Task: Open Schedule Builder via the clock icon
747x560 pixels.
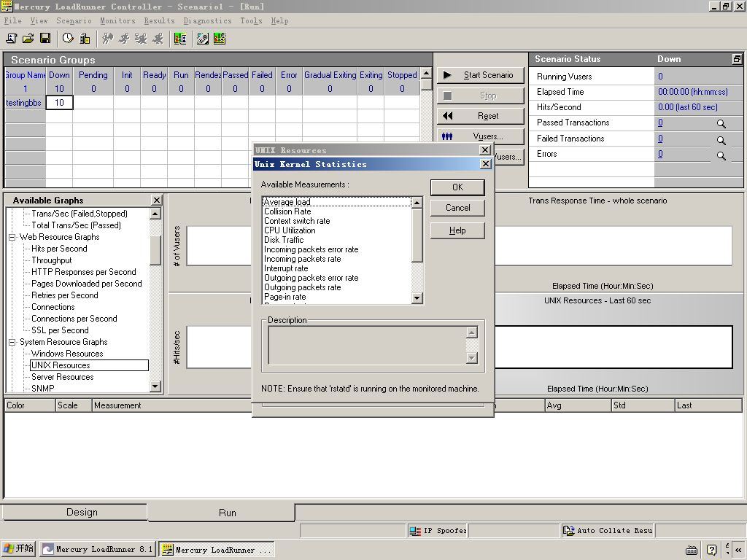Action: point(68,39)
